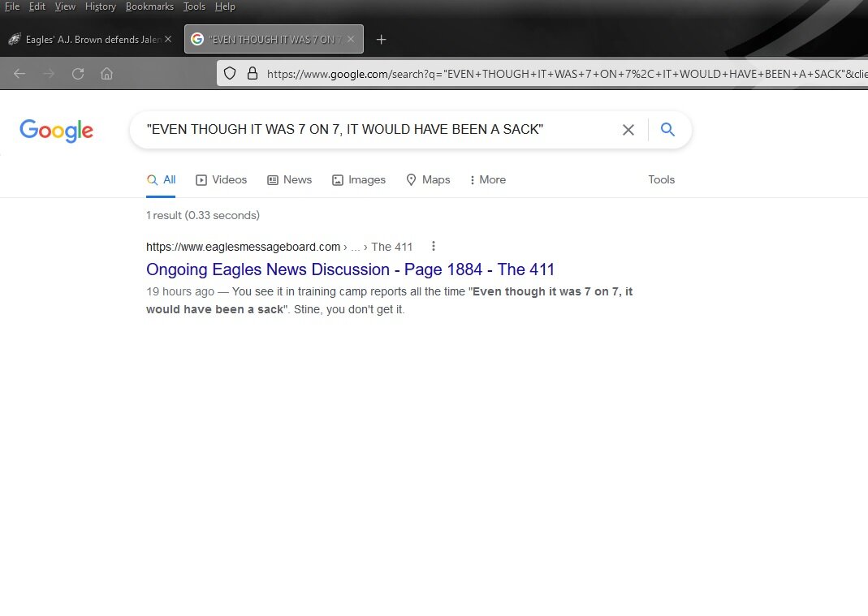
Task: Open Ongoing Eagles News Discussion result link
Action: pos(350,269)
